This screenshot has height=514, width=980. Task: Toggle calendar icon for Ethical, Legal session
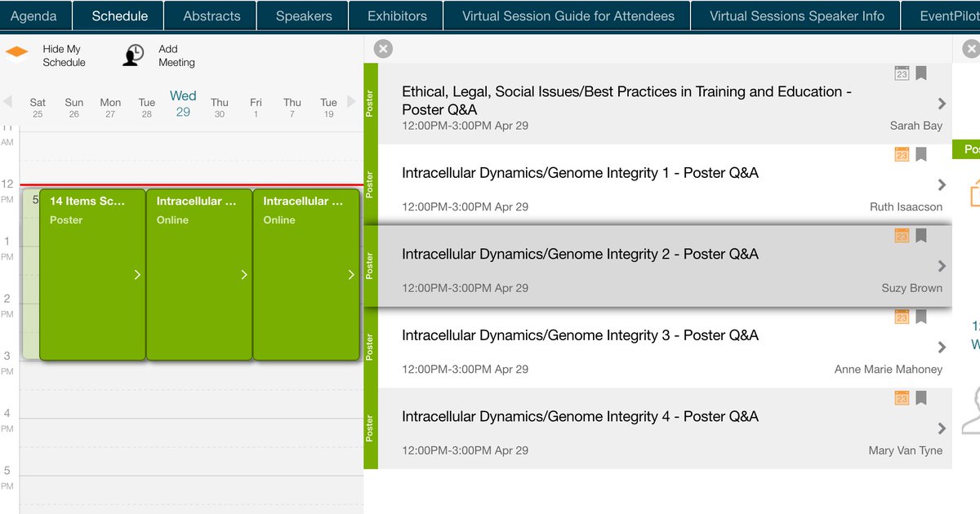[902, 73]
